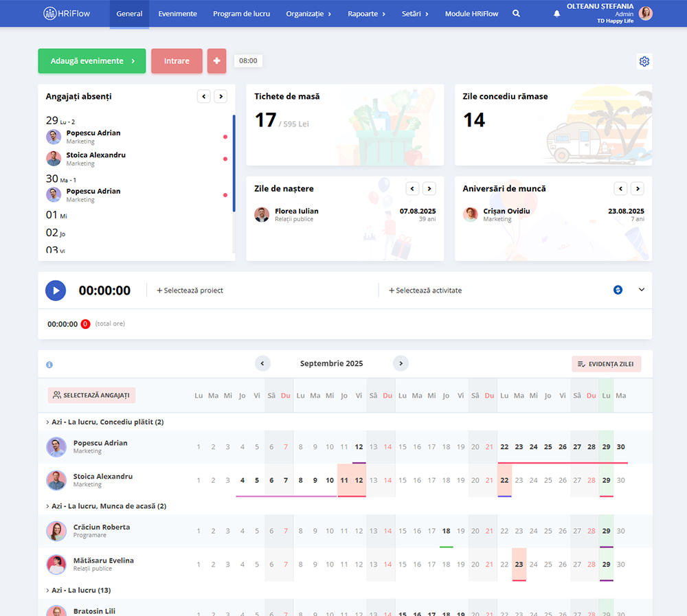Expand the timer options chevron
This screenshot has width=687, height=616.
tap(642, 290)
